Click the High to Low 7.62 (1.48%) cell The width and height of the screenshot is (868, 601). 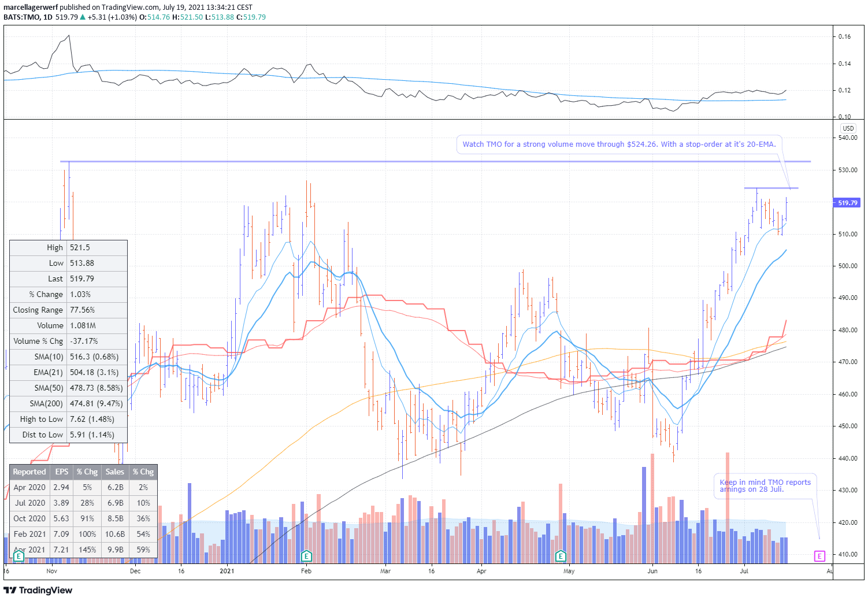[97, 419]
